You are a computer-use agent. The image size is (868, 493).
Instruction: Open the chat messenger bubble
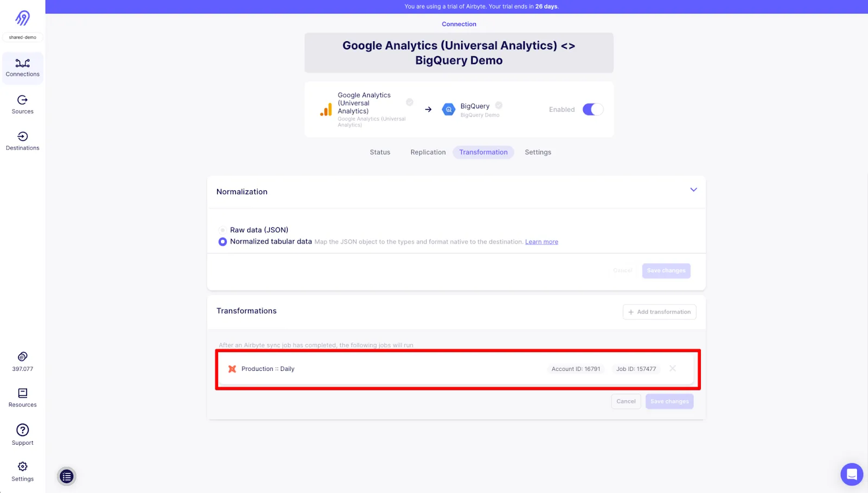[x=852, y=475]
